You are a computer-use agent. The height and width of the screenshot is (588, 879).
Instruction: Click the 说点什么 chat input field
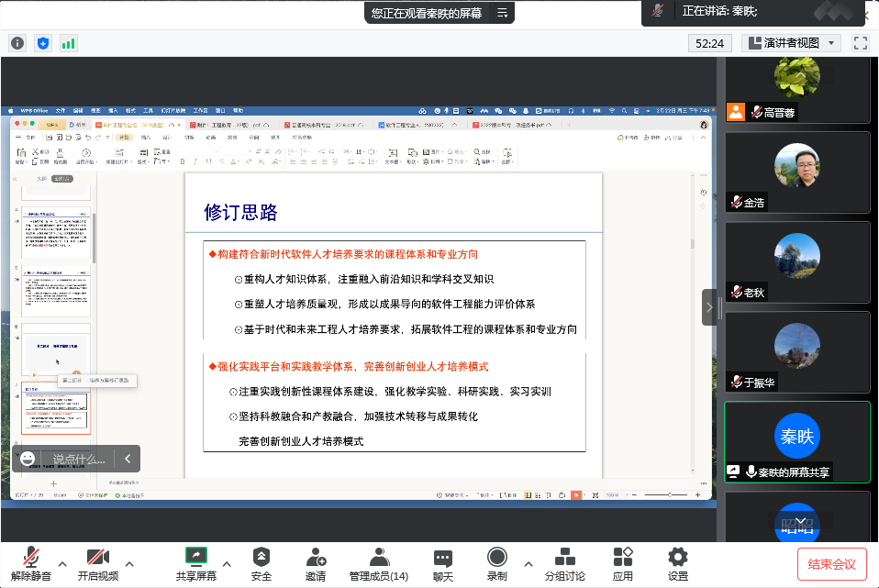click(x=79, y=459)
